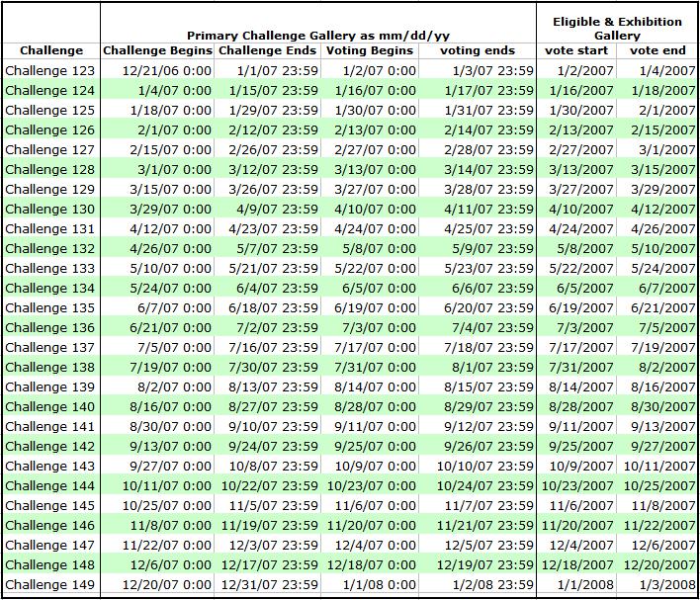The image size is (700, 600).
Task: Select the 'Challenge 133' row label
Action: pyautogui.click(x=50, y=268)
